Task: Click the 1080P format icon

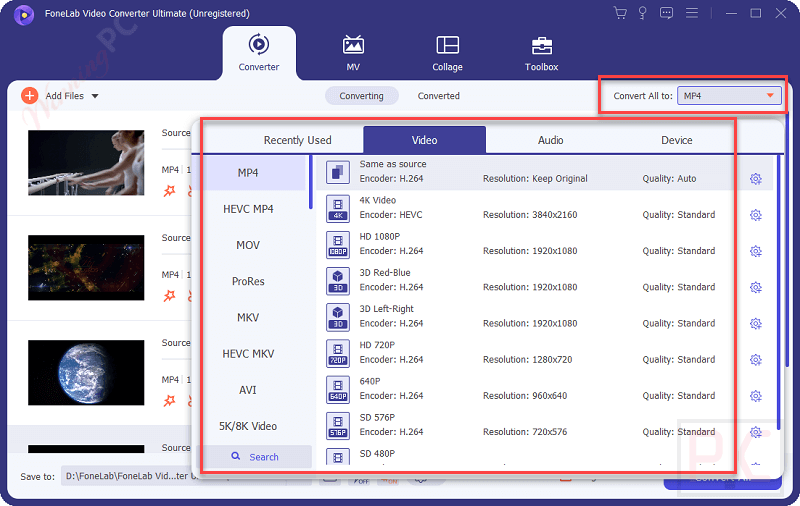Action: (338, 244)
